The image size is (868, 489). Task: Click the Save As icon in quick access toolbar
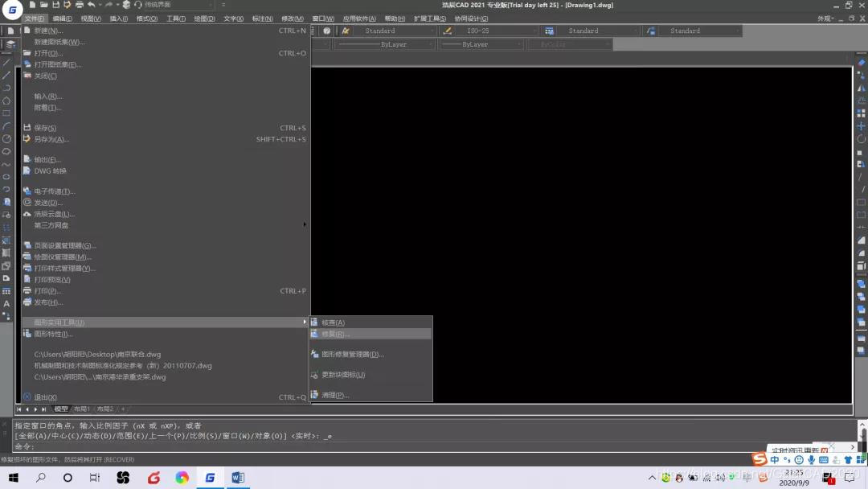pyautogui.click(x=67, y=5)
